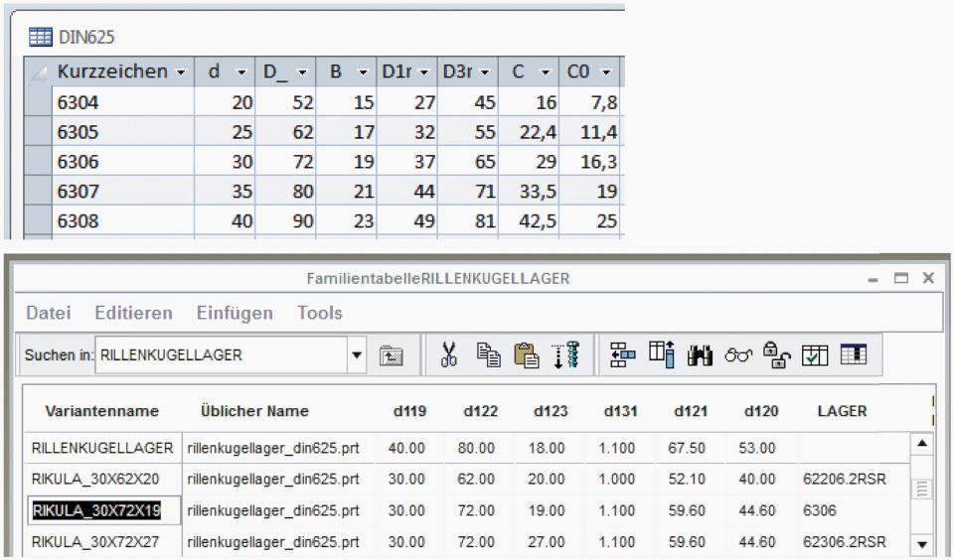
Task: Open the D1r column filter dropdown
Action: 424,72
